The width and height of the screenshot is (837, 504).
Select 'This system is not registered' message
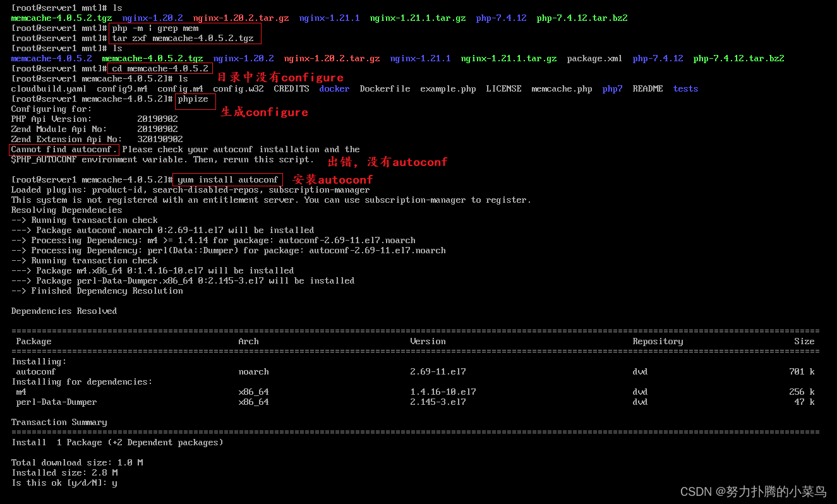point(271,200)
